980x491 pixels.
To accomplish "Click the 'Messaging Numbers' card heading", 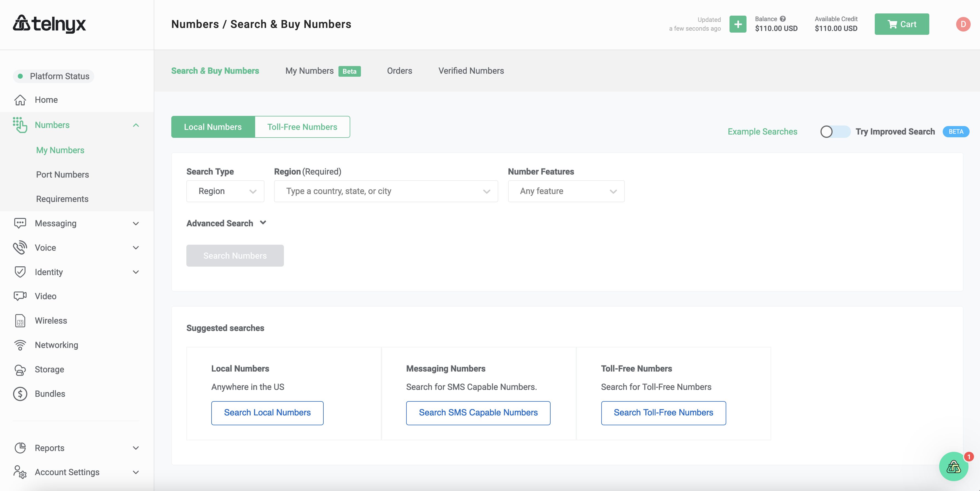I will [x=446, y=369].
